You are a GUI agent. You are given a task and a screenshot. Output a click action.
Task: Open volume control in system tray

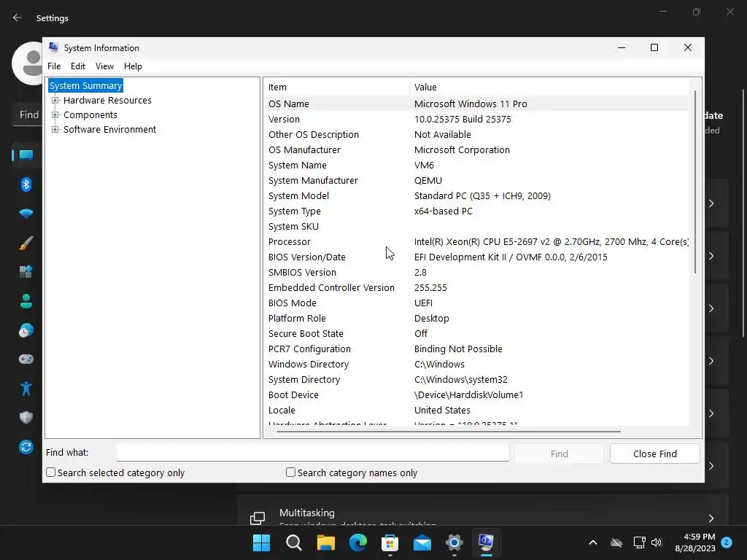tap(657, 542)
